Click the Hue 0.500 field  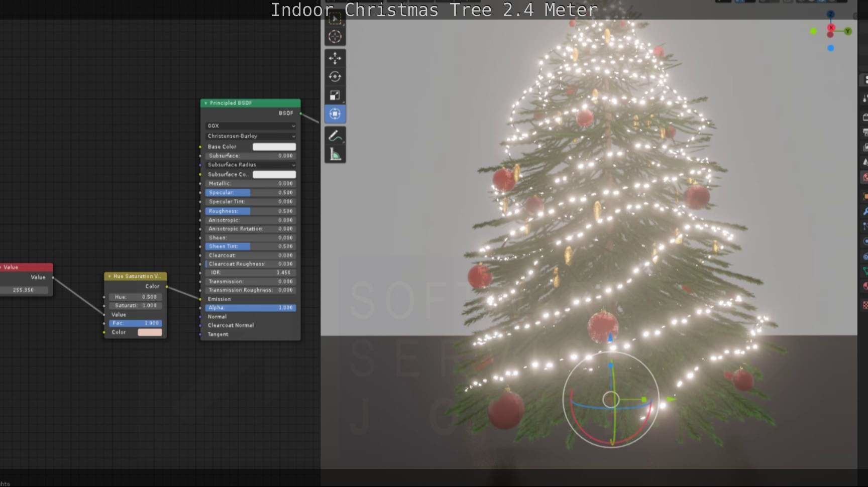pos(136,297)
